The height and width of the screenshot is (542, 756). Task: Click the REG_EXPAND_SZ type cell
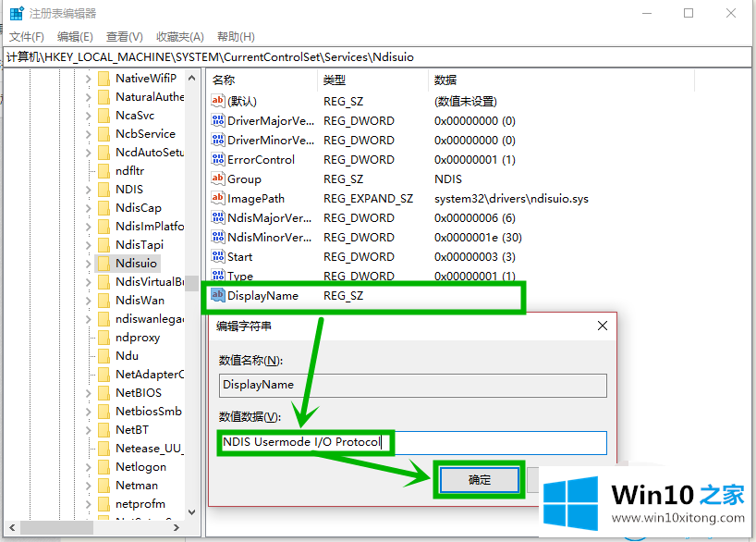[x=368, y=198]
